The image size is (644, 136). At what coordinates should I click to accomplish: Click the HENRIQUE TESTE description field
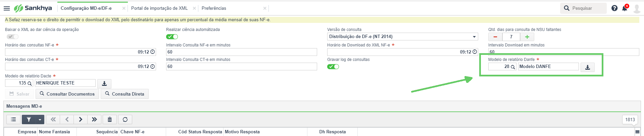(65, 83)
